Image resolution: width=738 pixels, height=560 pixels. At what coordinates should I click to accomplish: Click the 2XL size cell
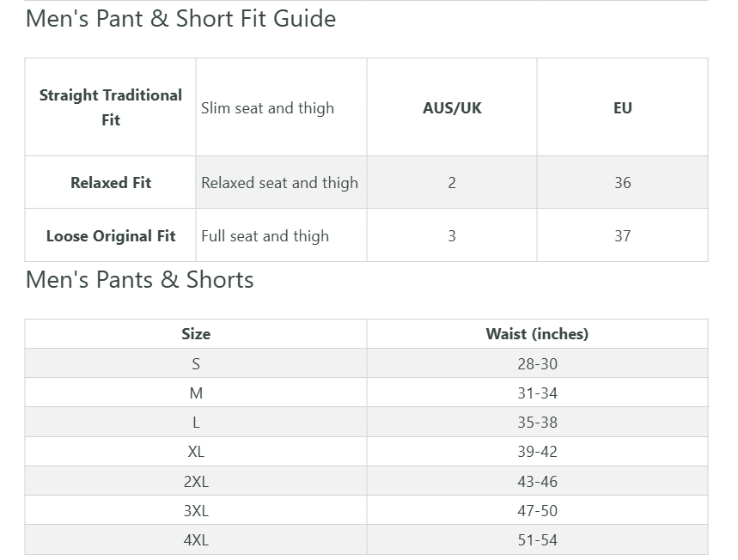pyautogui.click(x=196, y=482)
